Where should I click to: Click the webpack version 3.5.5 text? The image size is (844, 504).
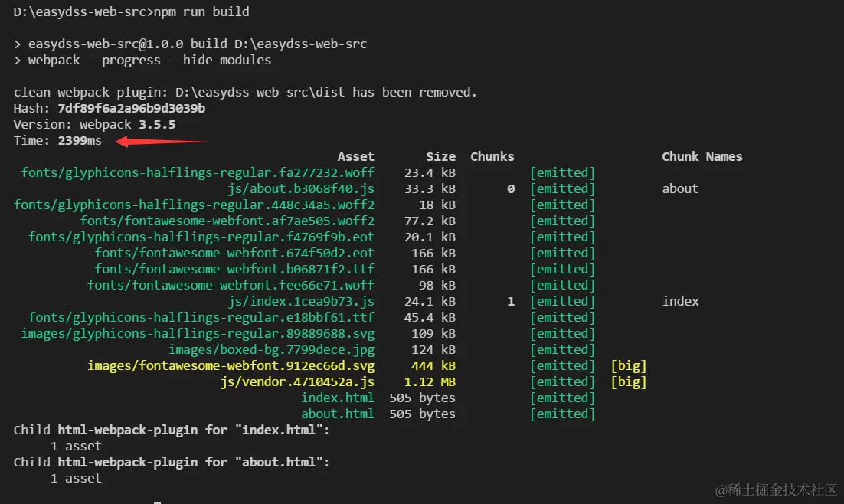tap(157, 124)
